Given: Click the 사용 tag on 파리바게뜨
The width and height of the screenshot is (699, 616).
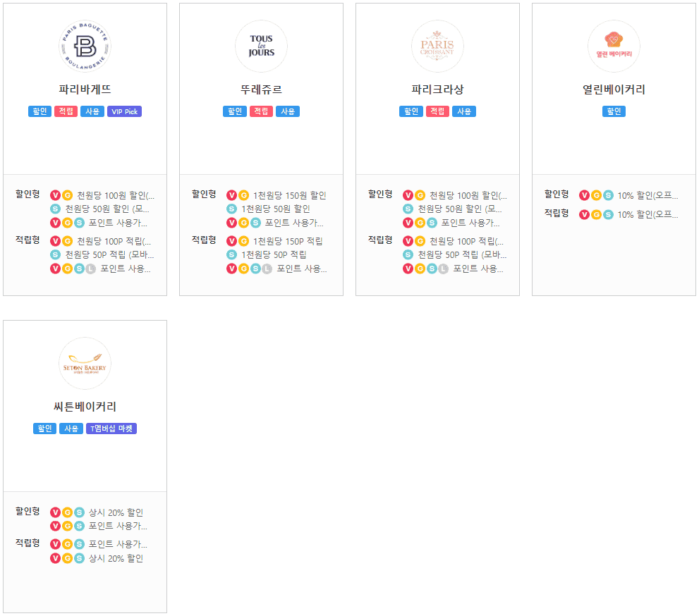Looking at the screenshot, I should tap(92, 111).
